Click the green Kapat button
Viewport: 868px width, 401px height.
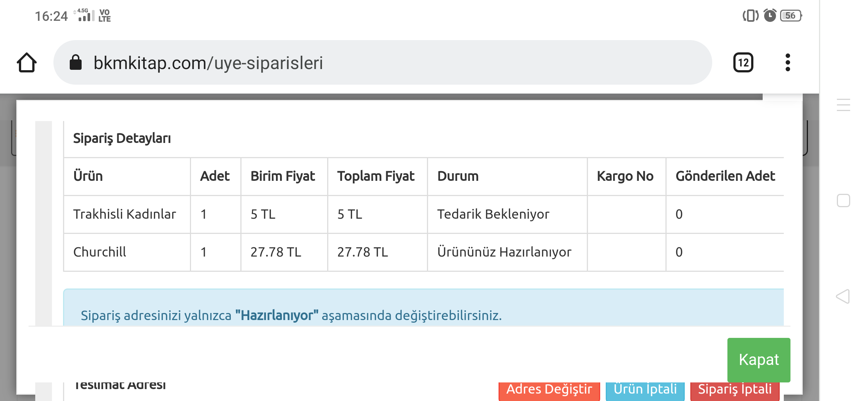(x=759, y=359)
